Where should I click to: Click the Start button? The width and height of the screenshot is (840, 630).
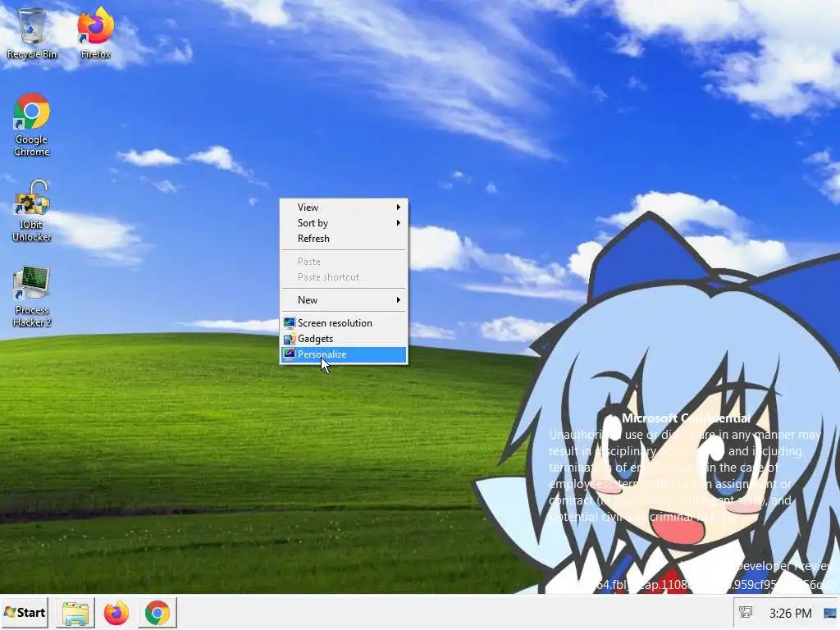click(25, 613)
